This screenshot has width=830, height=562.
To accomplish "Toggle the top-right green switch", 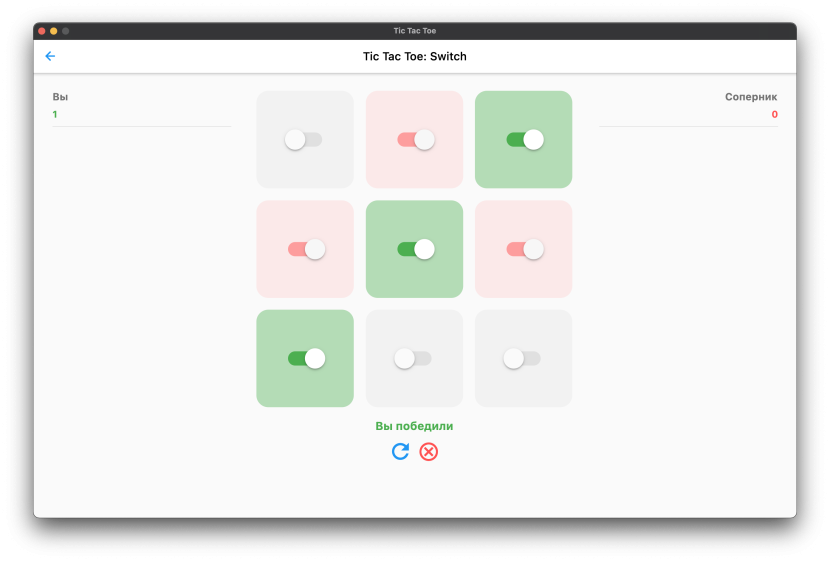I will pyautogui.click(x=524, y=140).
